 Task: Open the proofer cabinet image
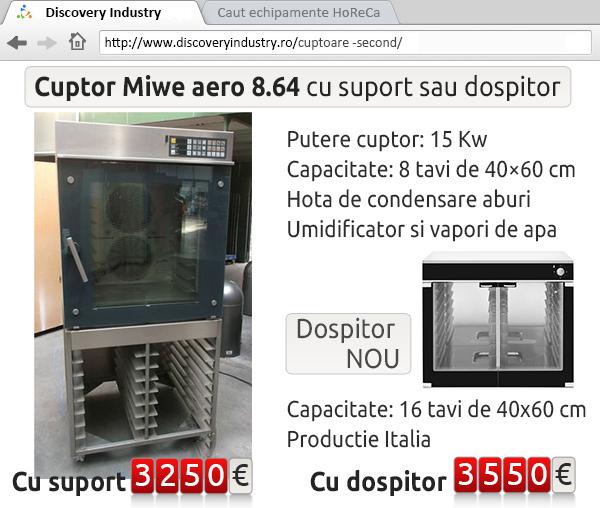[498, 319]
